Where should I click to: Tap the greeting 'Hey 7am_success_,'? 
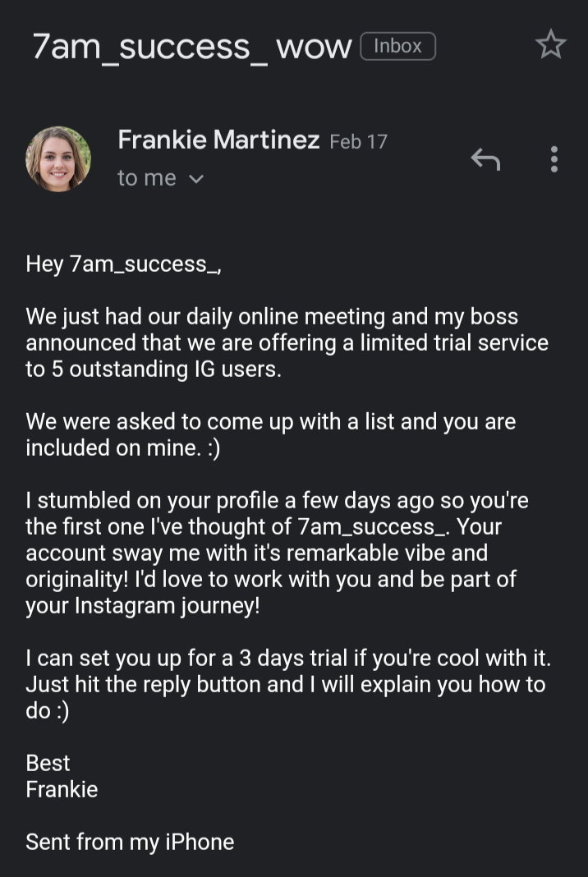(124, 264)
